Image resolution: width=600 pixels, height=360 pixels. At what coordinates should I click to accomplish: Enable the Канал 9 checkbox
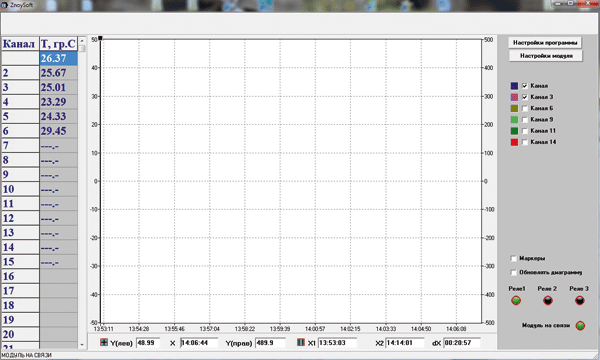525,120
